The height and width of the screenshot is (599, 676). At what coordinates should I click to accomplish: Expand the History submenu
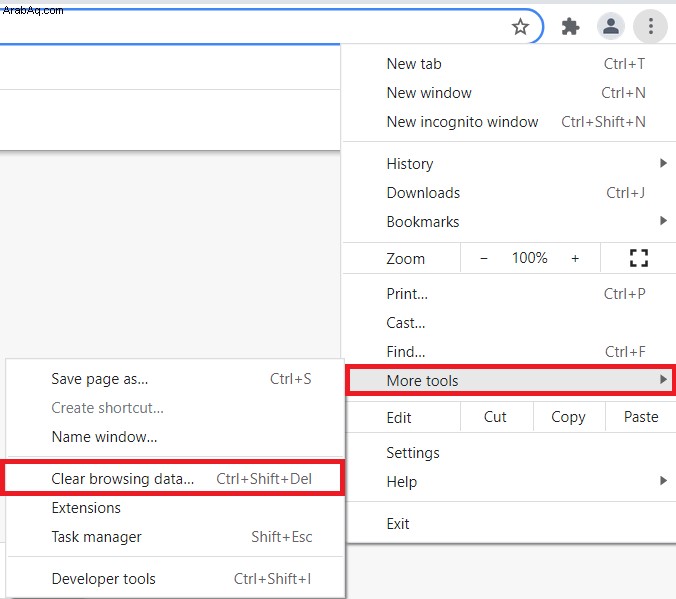tap(510, 163)
